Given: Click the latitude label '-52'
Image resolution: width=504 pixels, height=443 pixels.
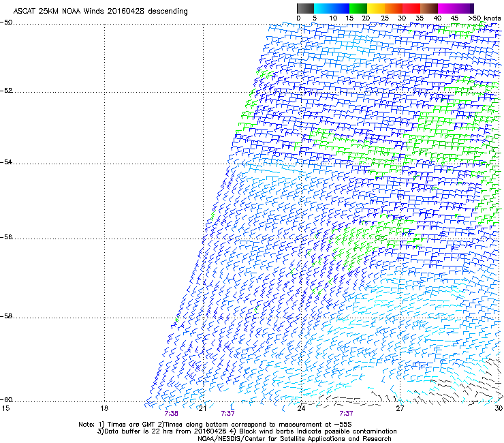Looking at the screenshot, I should (6, 91).
